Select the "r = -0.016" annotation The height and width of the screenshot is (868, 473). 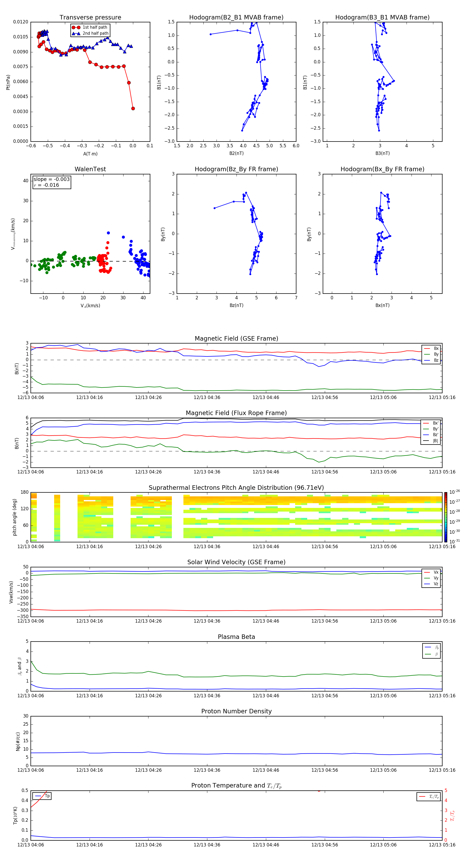[47, 185]
